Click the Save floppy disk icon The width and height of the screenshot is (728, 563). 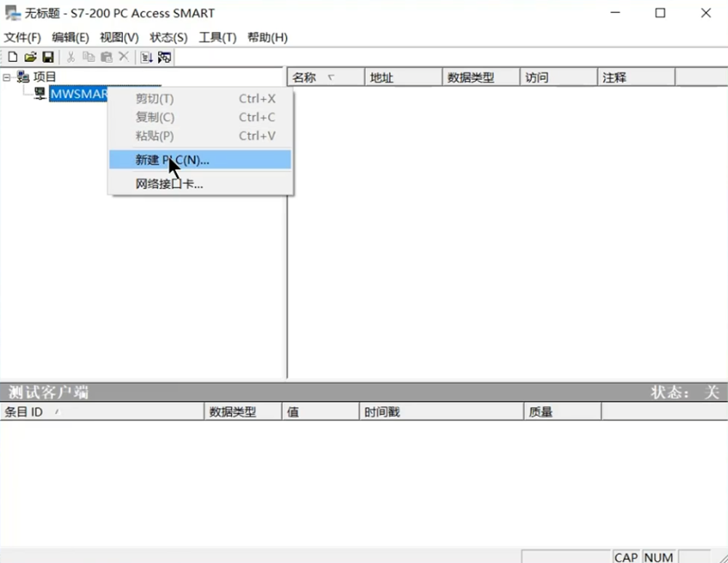click(47, 57)
